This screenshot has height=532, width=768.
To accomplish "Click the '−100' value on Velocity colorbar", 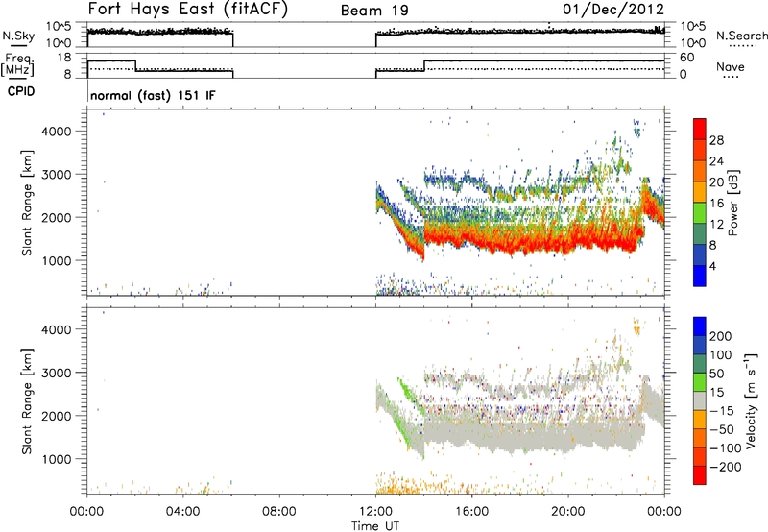I will click(726, 447).
